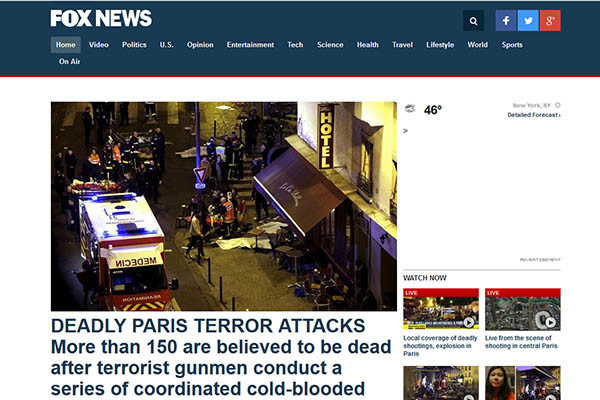Expand the Detailed Forecast link
The image size is (600, 400).
pyautogui.click(x=533, y=115)
